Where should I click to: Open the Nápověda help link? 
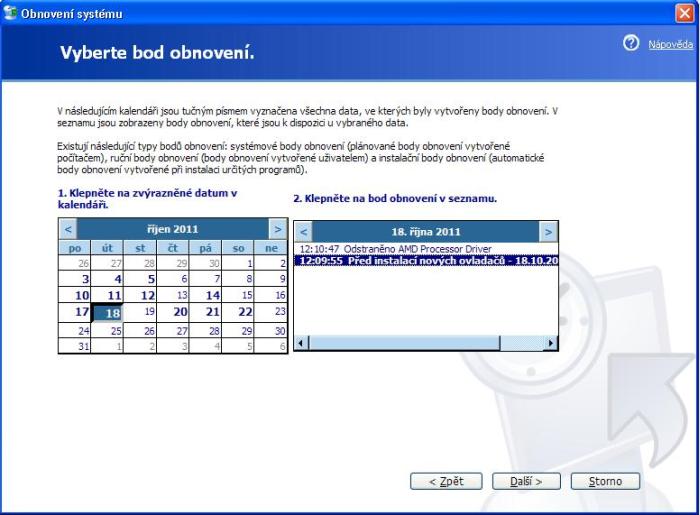pyautogui.click(x=670, y=45)
